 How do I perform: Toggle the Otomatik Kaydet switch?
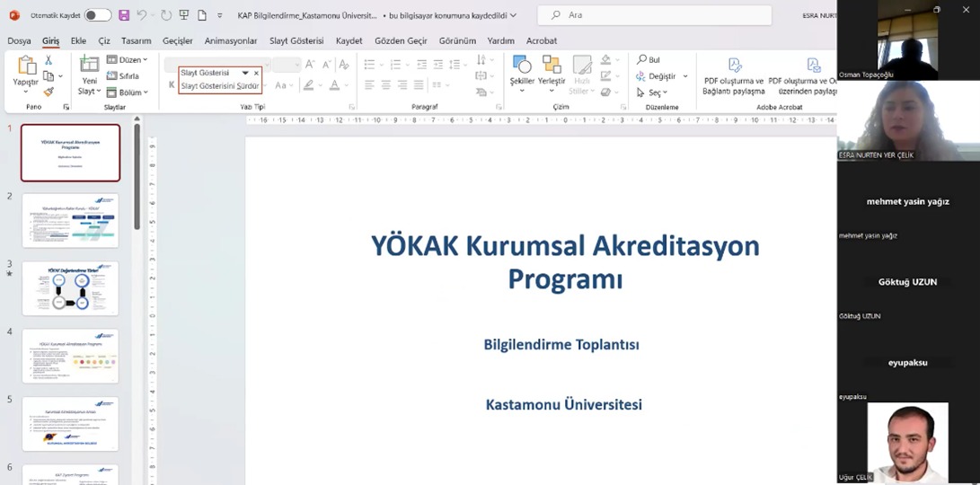[x=98, y=15]
